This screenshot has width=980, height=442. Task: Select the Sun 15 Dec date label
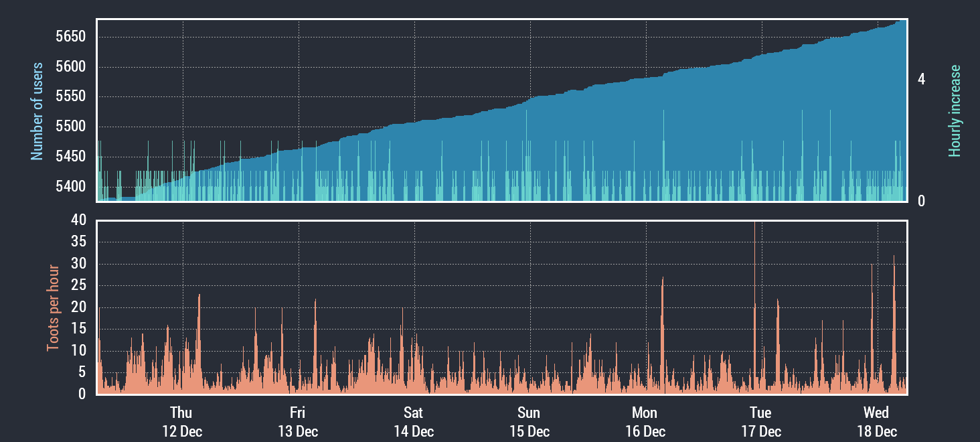click(x=529, y=421)
